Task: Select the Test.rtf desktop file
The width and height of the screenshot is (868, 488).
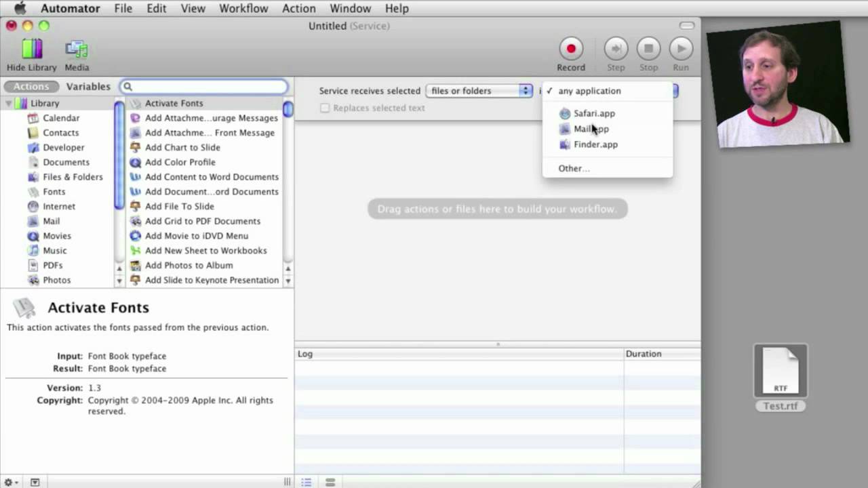Action: tap(781, 378)
